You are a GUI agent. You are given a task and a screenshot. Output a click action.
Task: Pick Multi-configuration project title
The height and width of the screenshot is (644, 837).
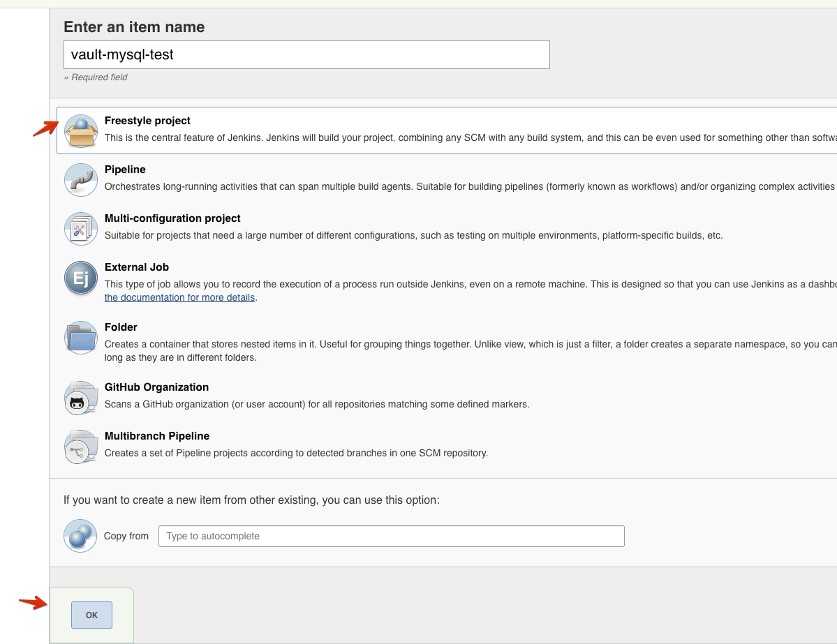(172, 218)
